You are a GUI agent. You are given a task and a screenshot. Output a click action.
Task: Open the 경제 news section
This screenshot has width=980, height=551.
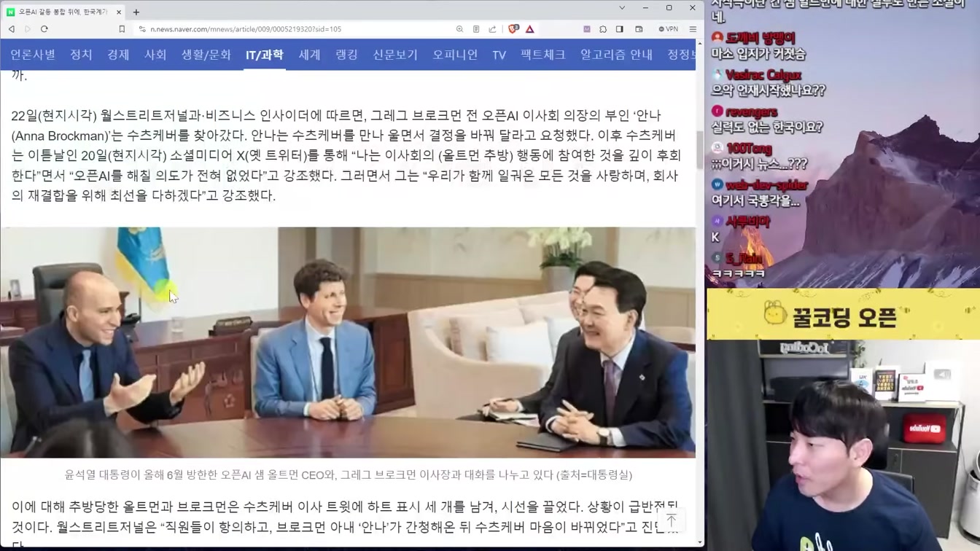pos(118,55)
